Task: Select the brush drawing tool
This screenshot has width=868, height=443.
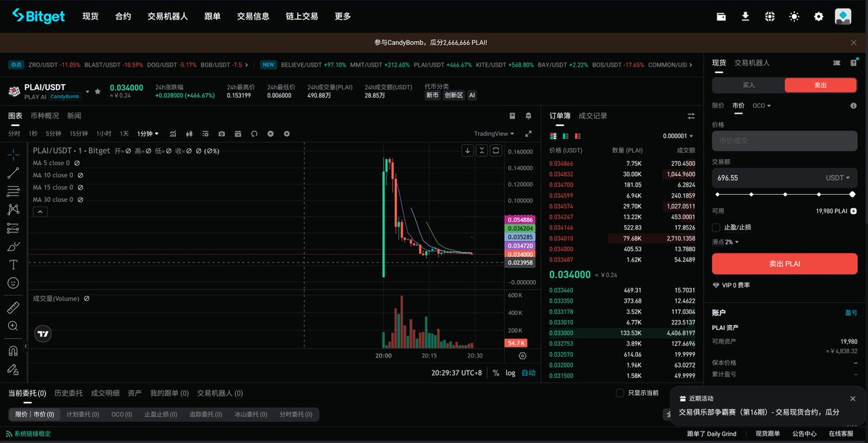Action: 13,246
